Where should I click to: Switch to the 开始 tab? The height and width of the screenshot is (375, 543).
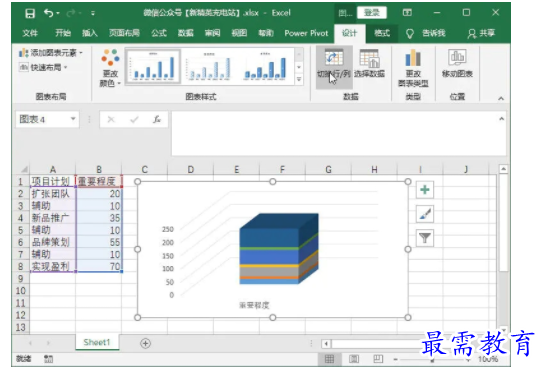pos(63,33)
